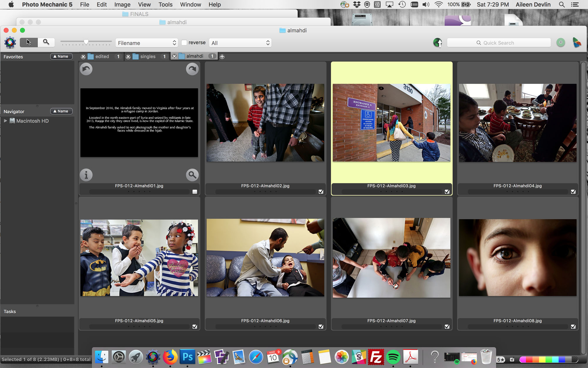This screenshot has width=588, height=368.
Task: Open info for the FPS-012-Almahdi01 image
Action: [86, 175]
